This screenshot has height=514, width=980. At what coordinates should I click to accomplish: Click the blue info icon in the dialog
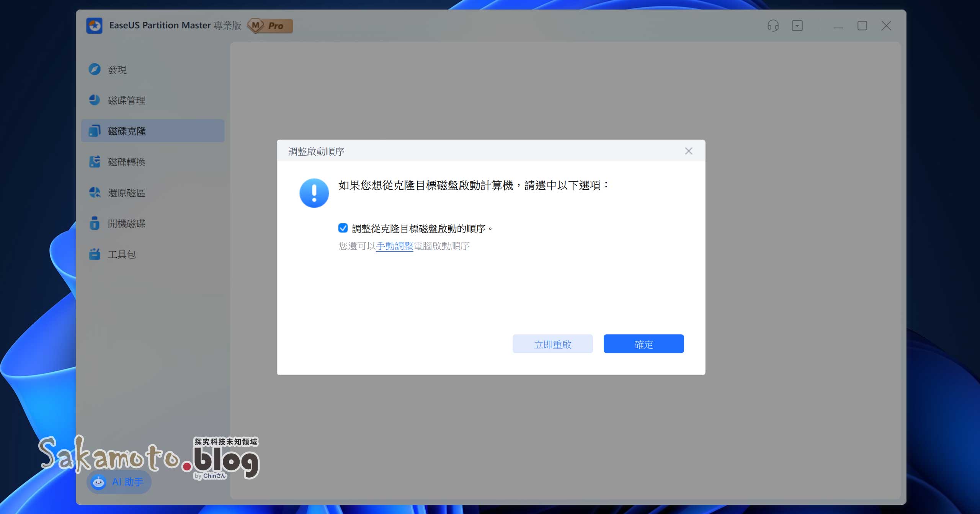click(314, 193)
